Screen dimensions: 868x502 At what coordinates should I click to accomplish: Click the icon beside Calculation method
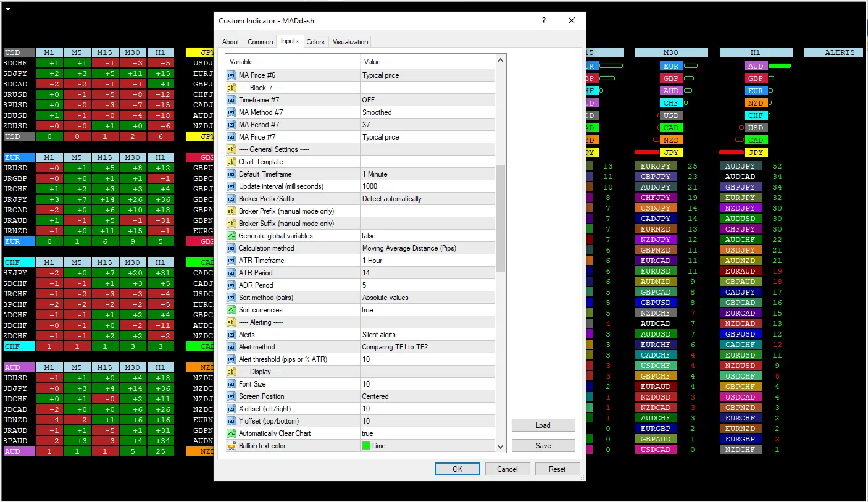[232, 248]
